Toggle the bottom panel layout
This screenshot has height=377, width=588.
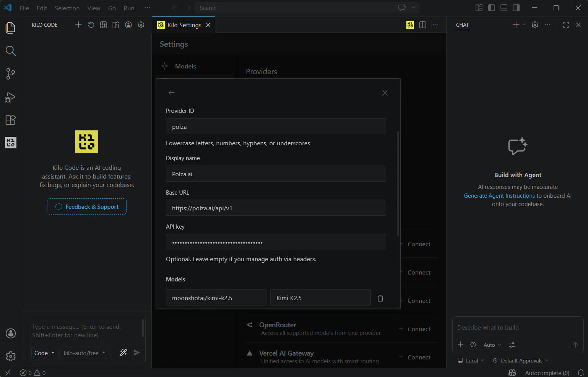504,8
